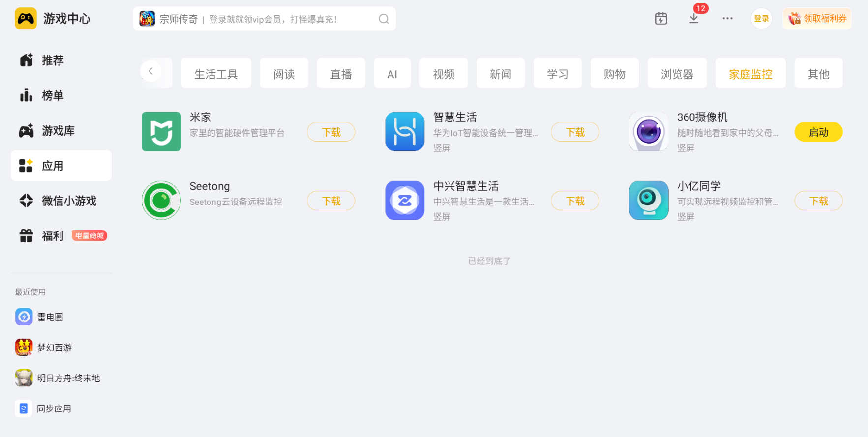The height and width of the screenshot is (437, 868).
Task: Go to 推荐 in the sidebar
Action: (x=61, y=60)
